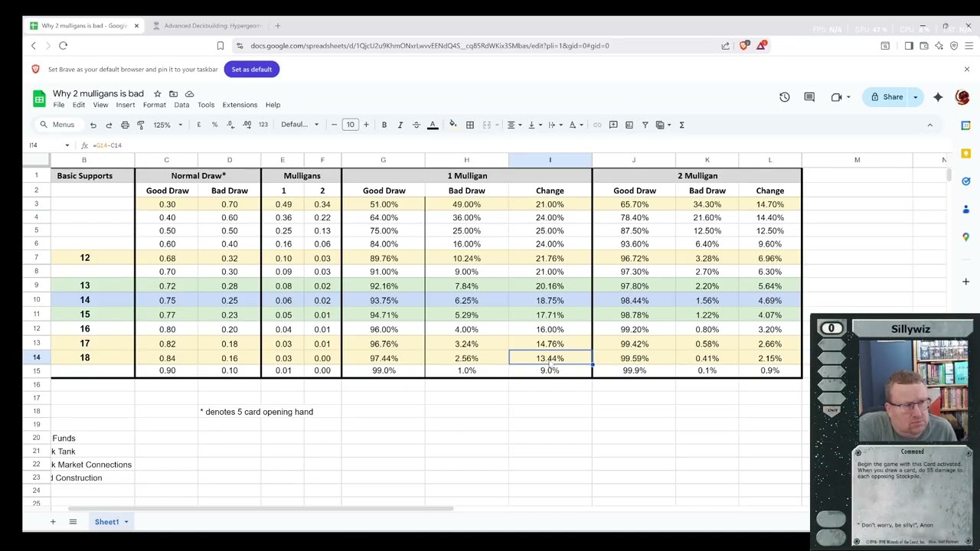
Task: Open borders options
Action: 470,125
